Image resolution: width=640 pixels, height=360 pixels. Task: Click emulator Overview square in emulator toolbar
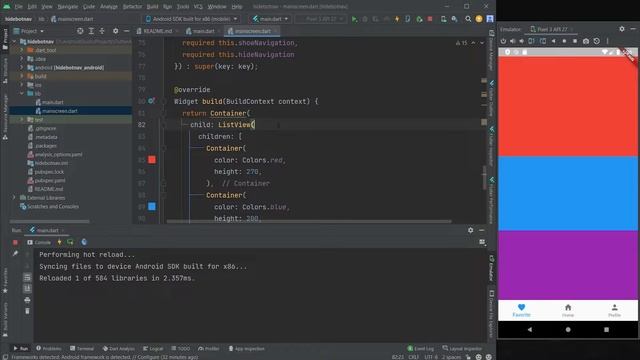575,41
